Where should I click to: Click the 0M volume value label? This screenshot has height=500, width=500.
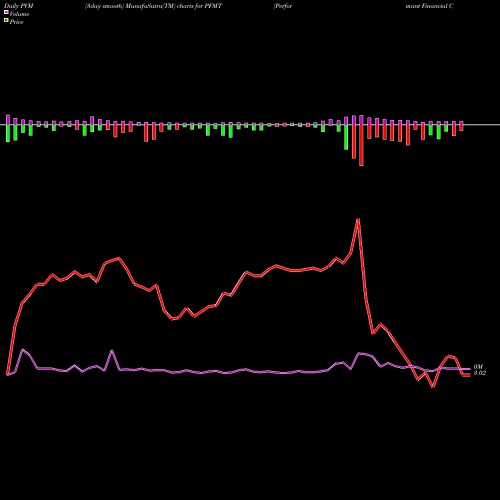[x=478, y=367]
